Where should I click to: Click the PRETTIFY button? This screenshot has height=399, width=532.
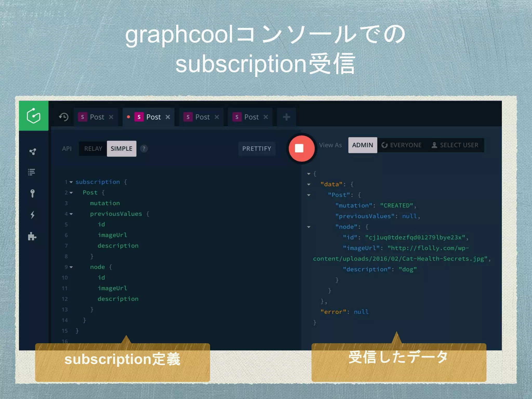257,149
